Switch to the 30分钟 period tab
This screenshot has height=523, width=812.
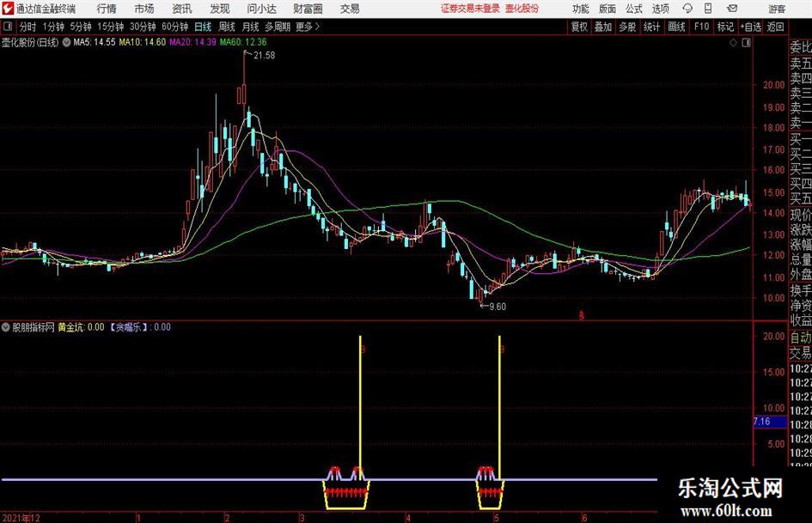pos(143,27)
